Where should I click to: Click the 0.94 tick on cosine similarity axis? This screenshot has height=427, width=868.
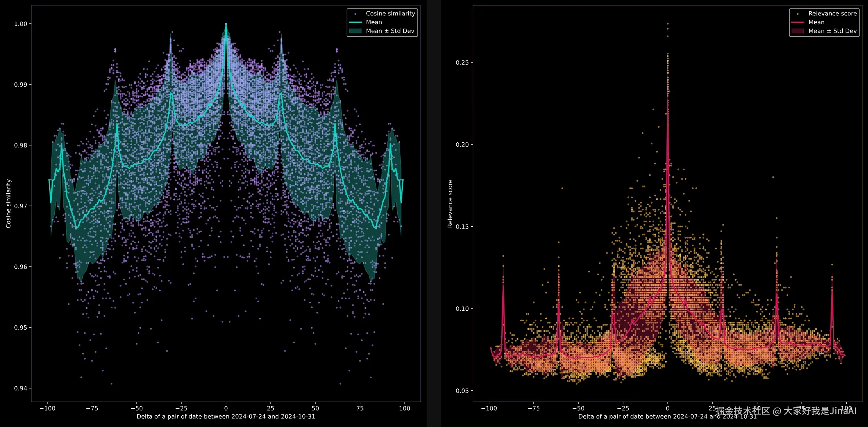pyautogui.click(x=21, y=388)
